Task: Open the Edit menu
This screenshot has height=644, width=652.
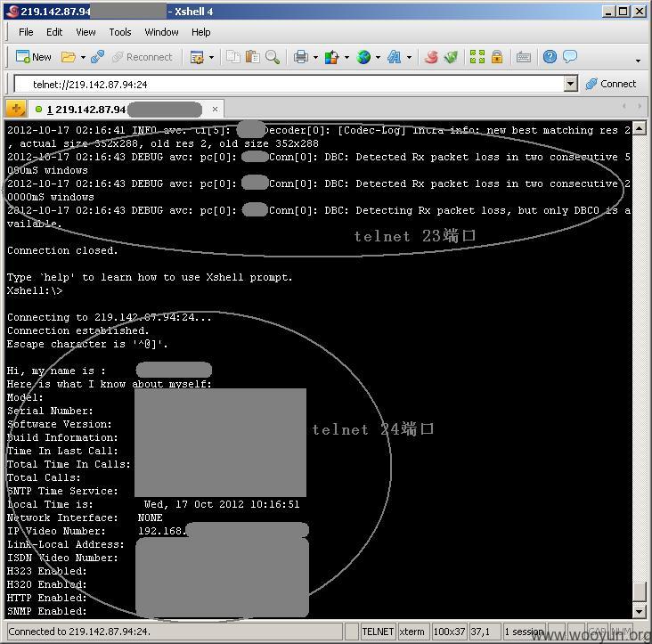Action: click(x=54, y=32)
